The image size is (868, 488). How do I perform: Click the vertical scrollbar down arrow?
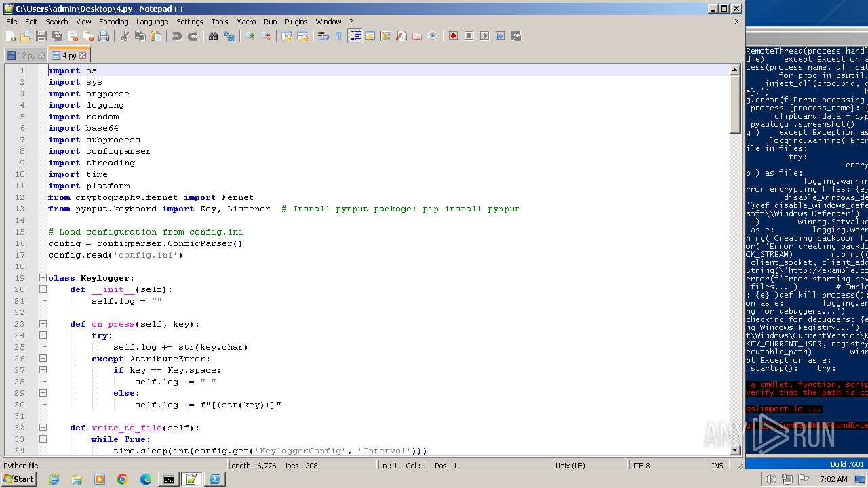734,450
